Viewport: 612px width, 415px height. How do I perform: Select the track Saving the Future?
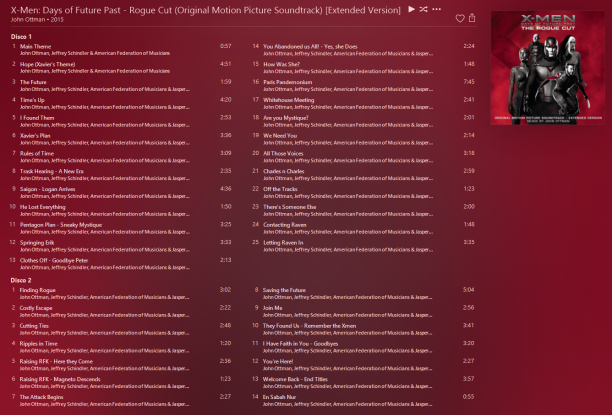(284, 290)
